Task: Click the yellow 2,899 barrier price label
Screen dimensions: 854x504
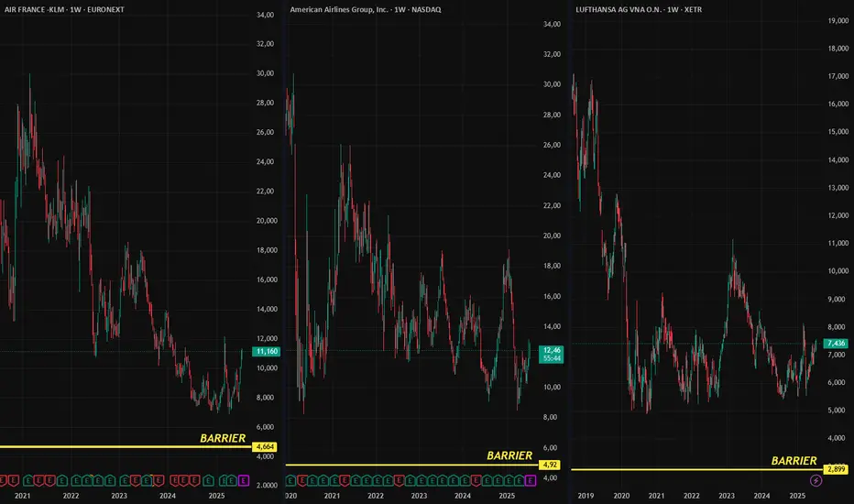Action: [837, 469]
